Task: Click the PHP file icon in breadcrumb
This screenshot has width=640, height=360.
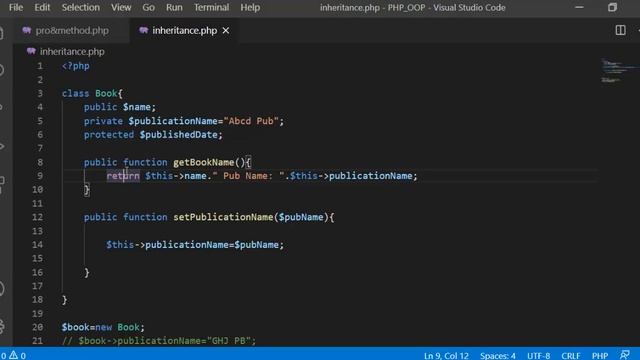Action: (x=31, y=51)
